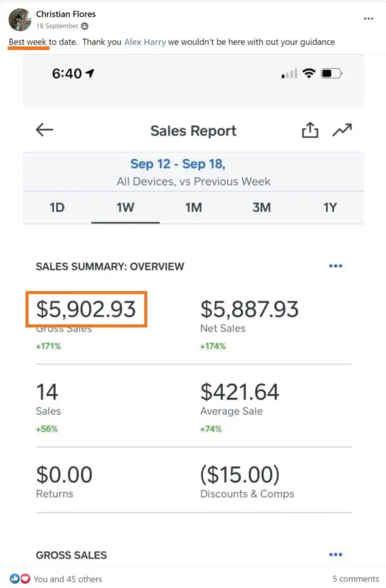This screenshot has width=386, height=588.
Task: Tap the share/export icon
Action: tap(310, 131)
